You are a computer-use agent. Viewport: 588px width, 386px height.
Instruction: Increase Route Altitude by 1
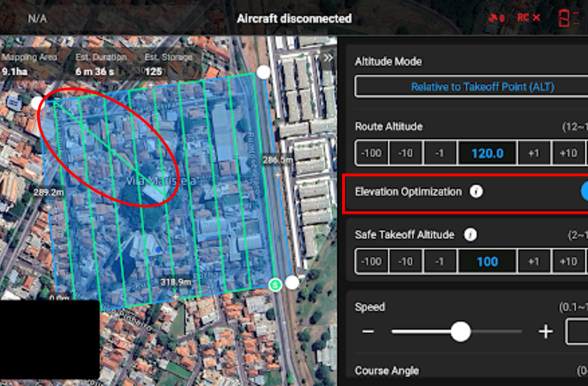click(534, 153)
